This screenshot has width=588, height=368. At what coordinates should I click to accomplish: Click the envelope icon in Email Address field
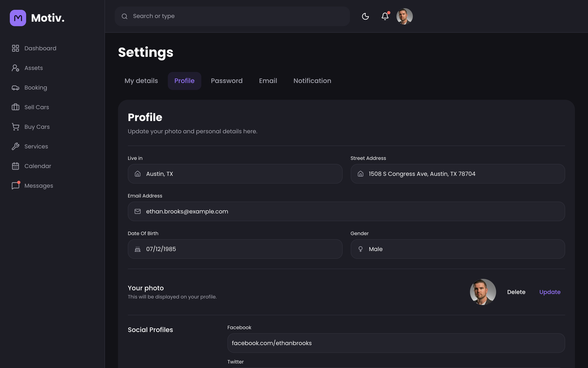pos(138,212)
